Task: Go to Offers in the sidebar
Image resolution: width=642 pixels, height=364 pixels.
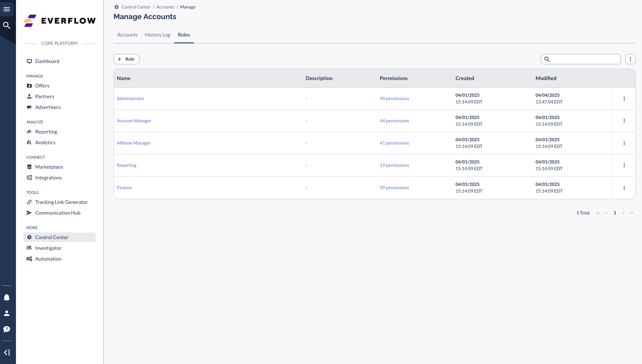Action: click(x=60, y=86)
